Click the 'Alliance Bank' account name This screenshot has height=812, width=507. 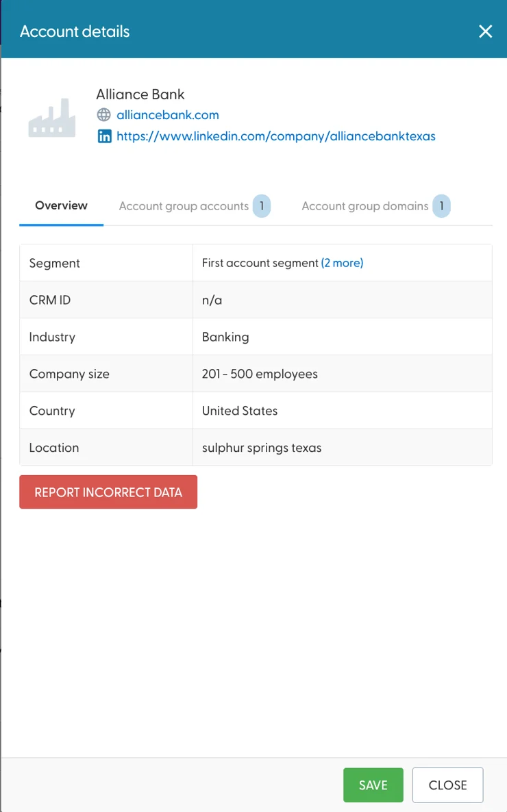pyautogui.click(x=140, y=94)
